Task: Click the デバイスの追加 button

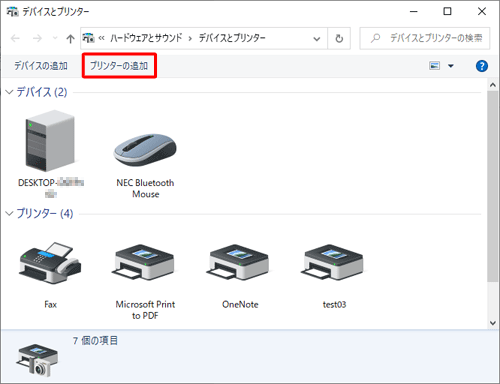Action: [41, 66]
